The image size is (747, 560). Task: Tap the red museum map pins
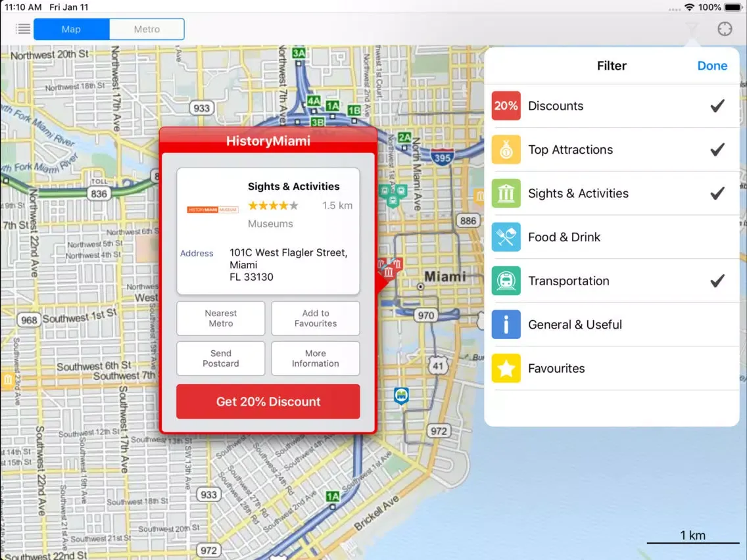click(390, 268)
